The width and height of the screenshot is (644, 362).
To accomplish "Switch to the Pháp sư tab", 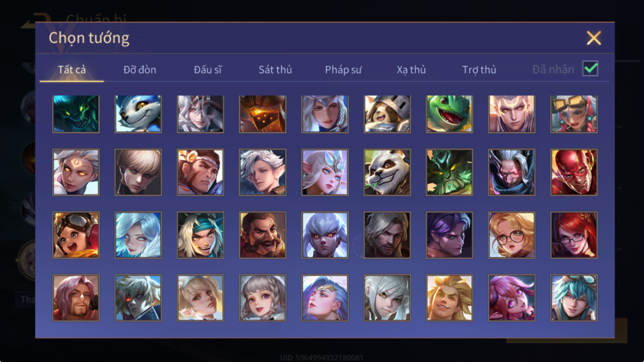I will [343, 69].
